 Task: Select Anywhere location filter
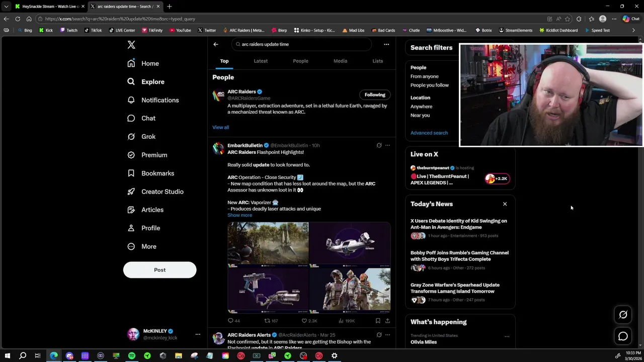click(421, 107)
